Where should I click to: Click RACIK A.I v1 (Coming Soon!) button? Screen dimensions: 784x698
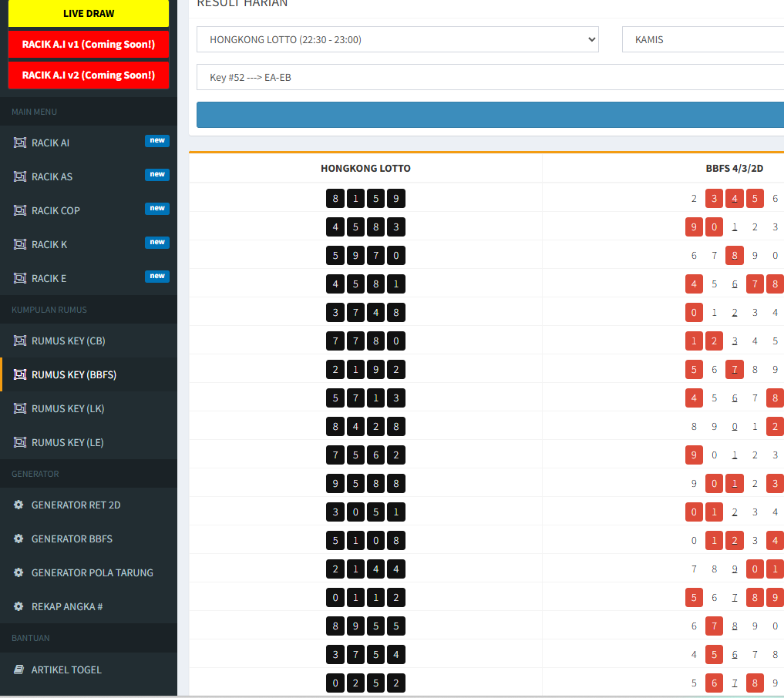89,45
